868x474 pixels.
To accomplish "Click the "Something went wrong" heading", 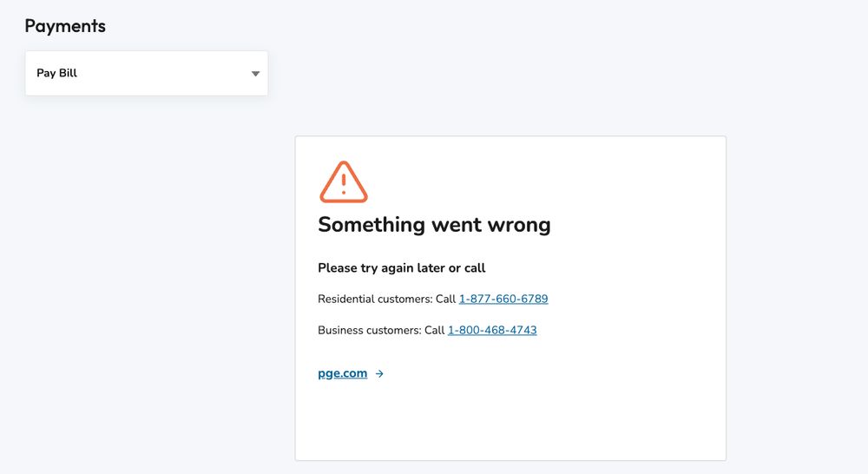I will pyautogui.click(x=434, y=225).
